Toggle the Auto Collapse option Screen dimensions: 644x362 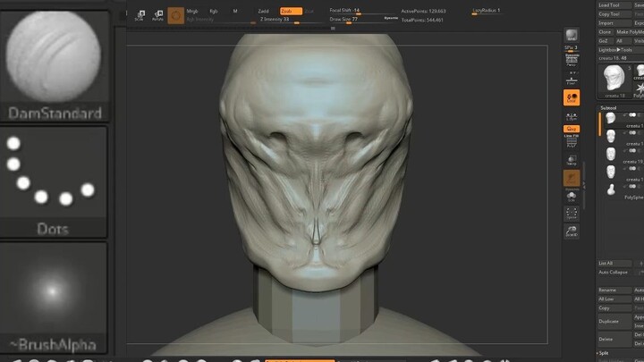pos(614,272)
